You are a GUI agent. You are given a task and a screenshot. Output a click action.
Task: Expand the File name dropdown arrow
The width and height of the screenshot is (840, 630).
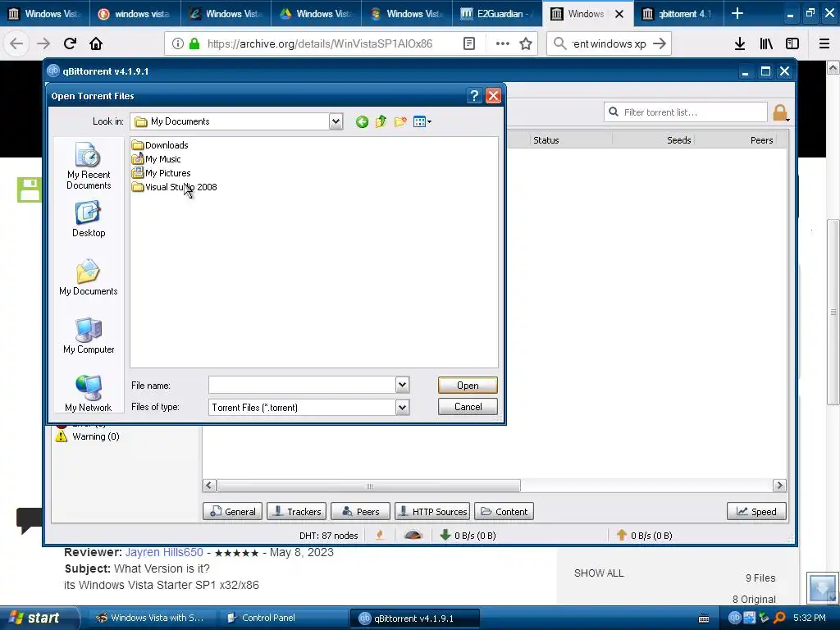click(x=402, y=385)
